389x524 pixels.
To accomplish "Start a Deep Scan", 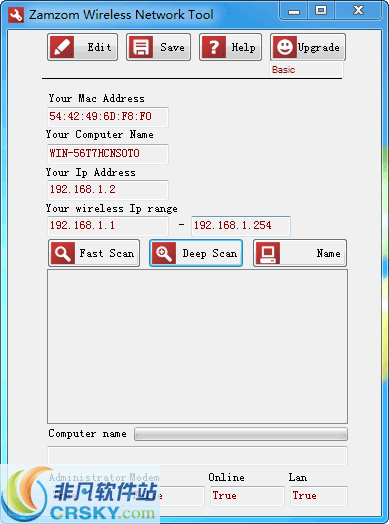I will pos(196,253).
